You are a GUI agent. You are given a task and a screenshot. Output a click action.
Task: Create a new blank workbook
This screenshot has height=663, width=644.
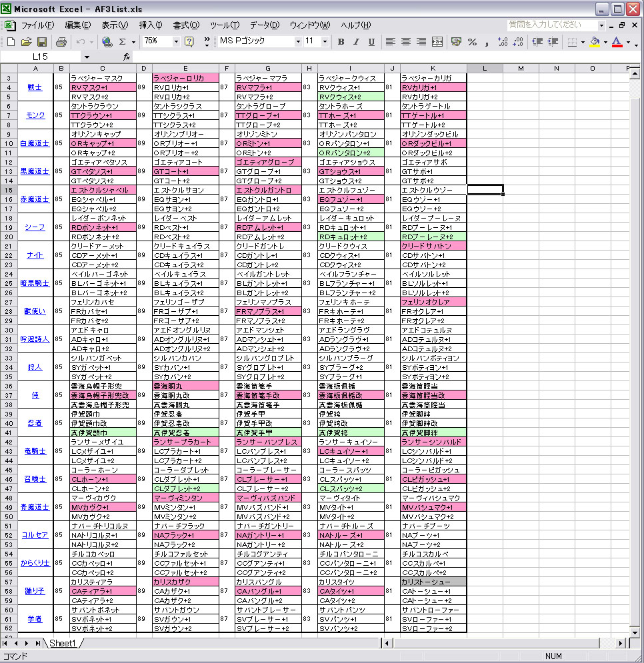pos(11,42)
